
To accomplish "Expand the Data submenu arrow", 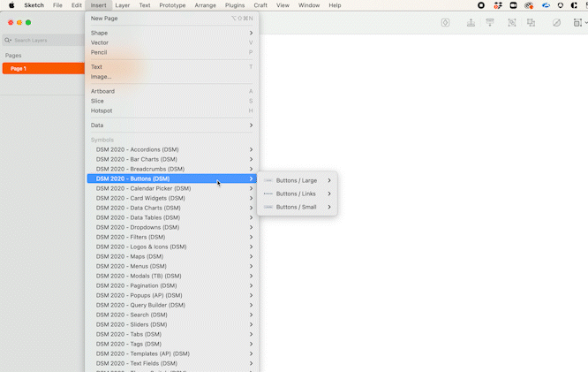I will [x=251, y=125].
